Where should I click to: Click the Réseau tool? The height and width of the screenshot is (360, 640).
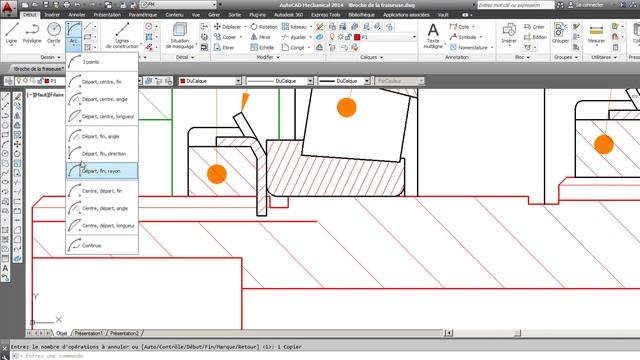(x=294, y=27)
